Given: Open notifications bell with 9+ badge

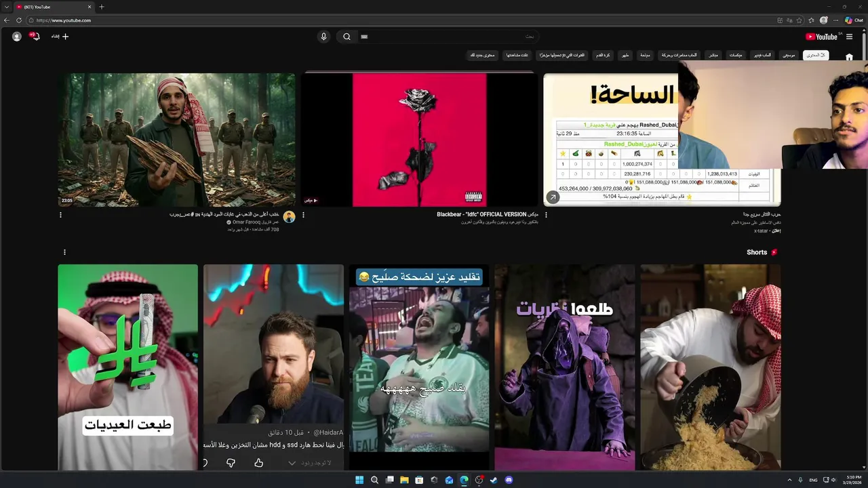Looking at the screenshot, I should pyautogui.click(x=35, y=37).
